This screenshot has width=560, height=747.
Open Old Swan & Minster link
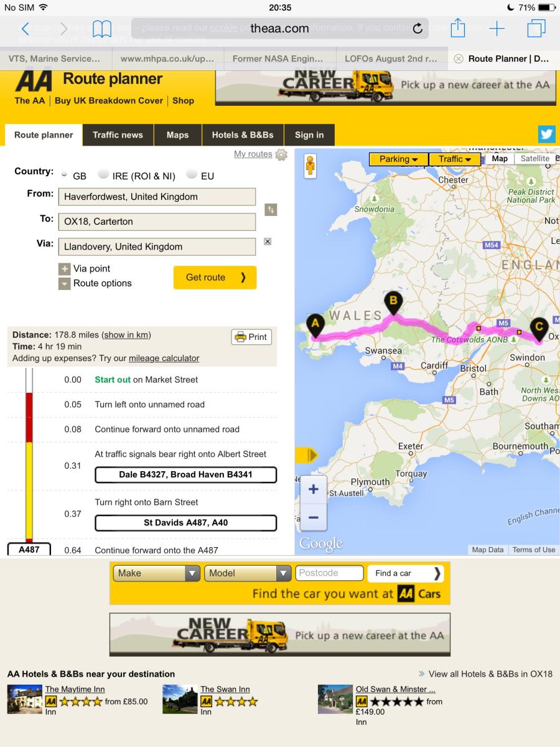tap(396, 689)
